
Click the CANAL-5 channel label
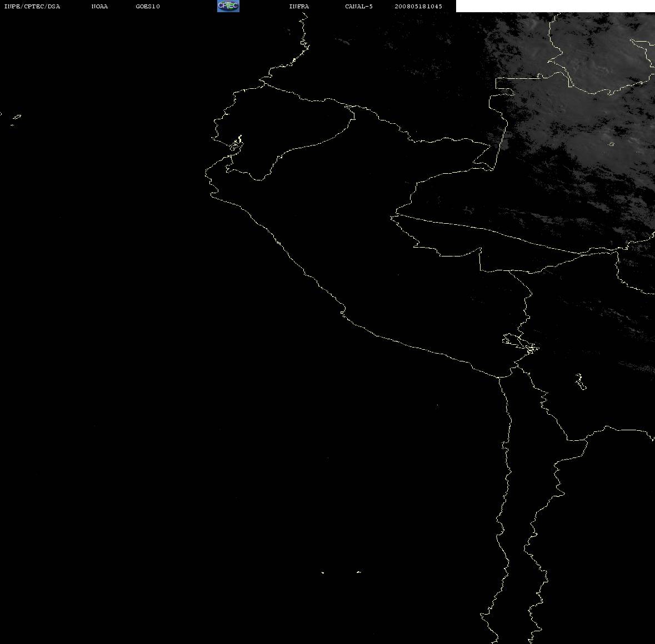(x=359, y=6)
